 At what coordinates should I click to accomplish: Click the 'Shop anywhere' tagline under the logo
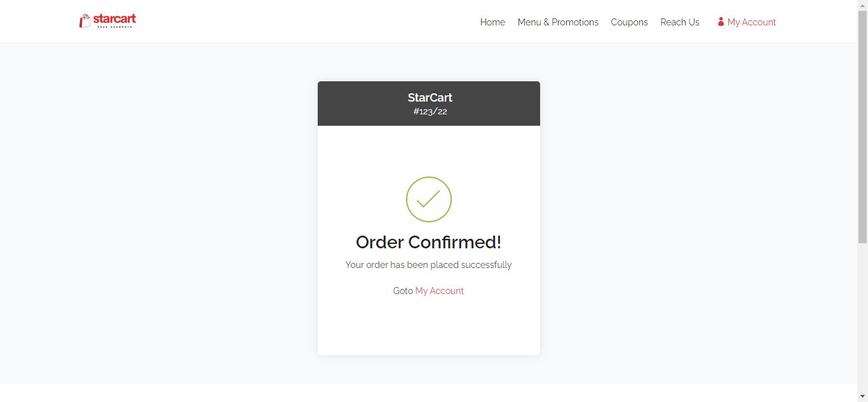point(114,27)
